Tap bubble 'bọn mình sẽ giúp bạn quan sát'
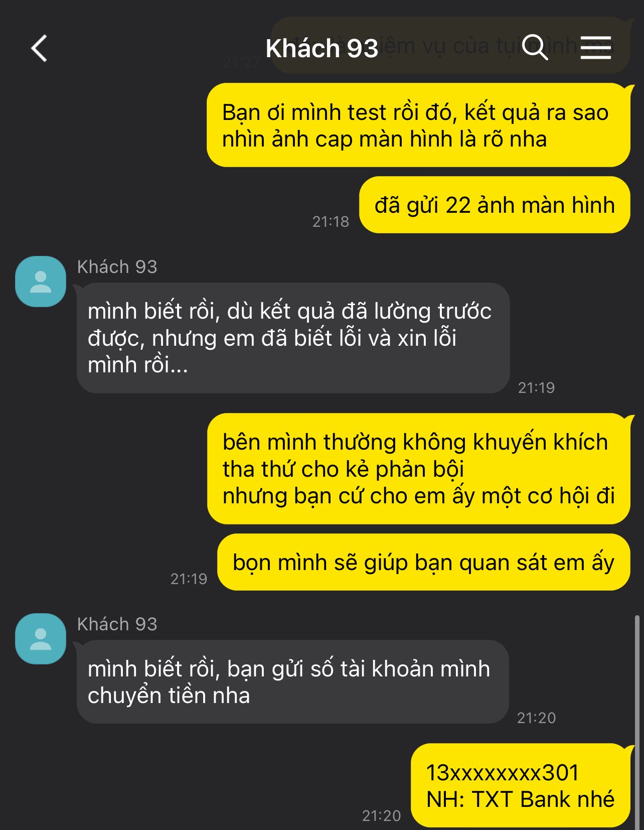The width and height of the screenshot is (644, 830). pyautogui.click(x=423, y=562)
